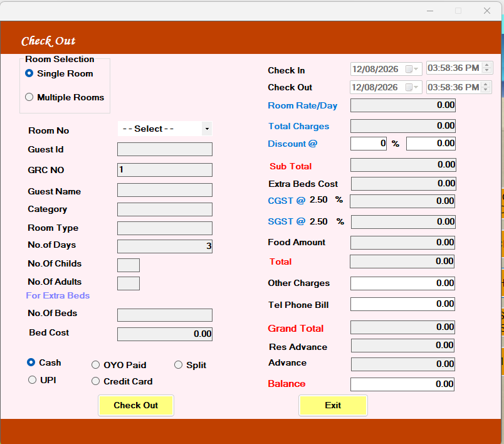Open Check Out date calendar dropdown
Viewport: 504px width, 444px height.
[x=412, y=87]
